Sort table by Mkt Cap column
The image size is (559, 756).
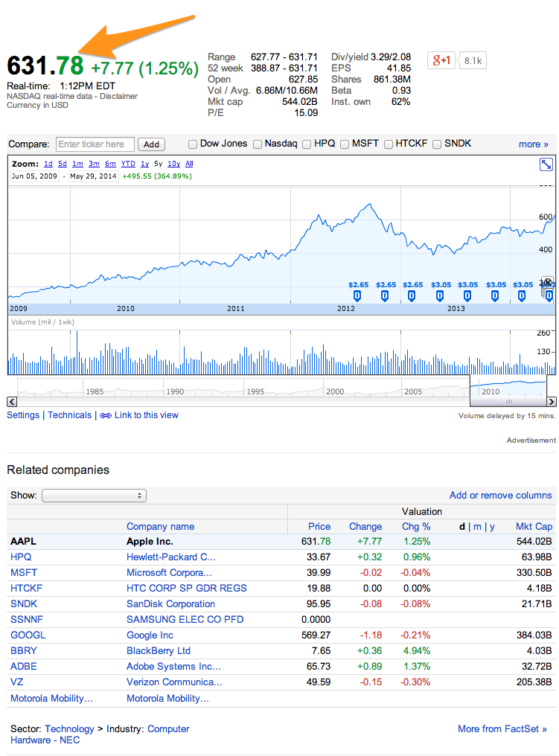[534, 527]
